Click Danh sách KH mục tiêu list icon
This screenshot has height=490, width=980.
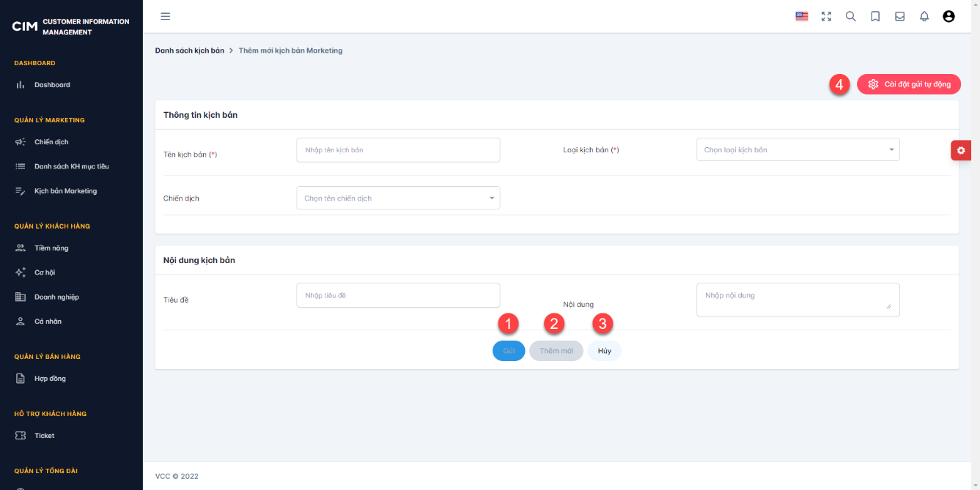[21, 166]
